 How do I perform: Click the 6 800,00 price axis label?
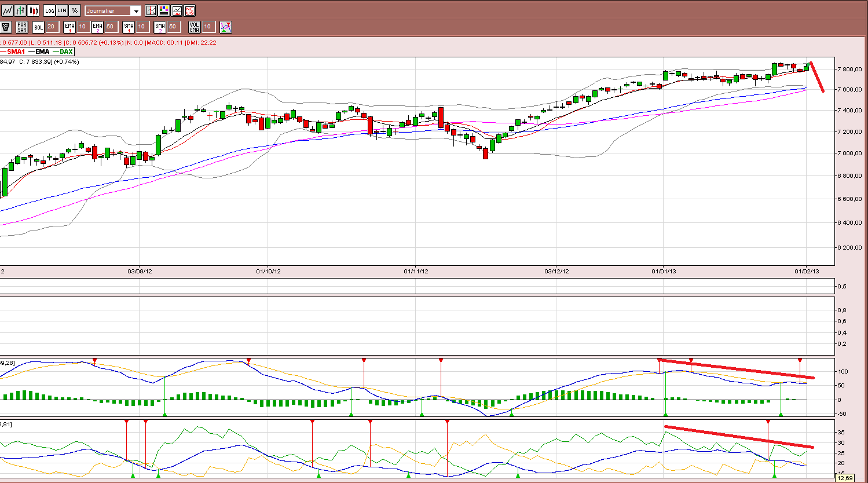tap(851, 175)
